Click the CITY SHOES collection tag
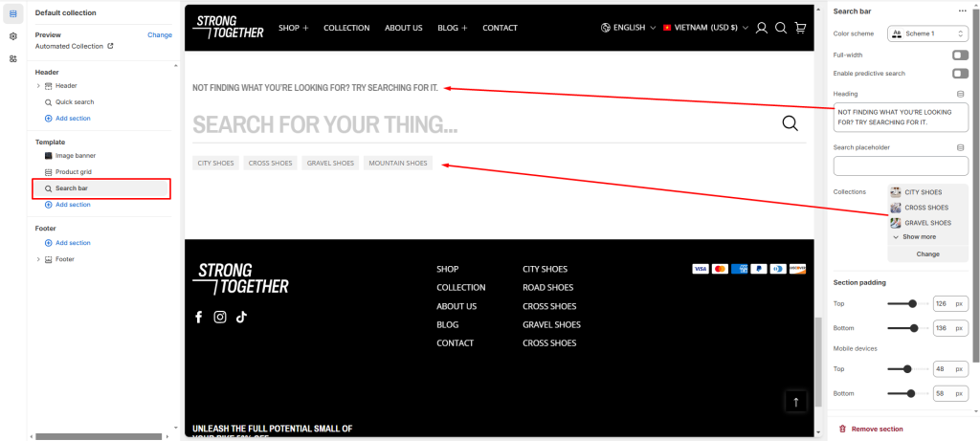The width and height of the screenshot is (980, 441). (x=215, y=163)
